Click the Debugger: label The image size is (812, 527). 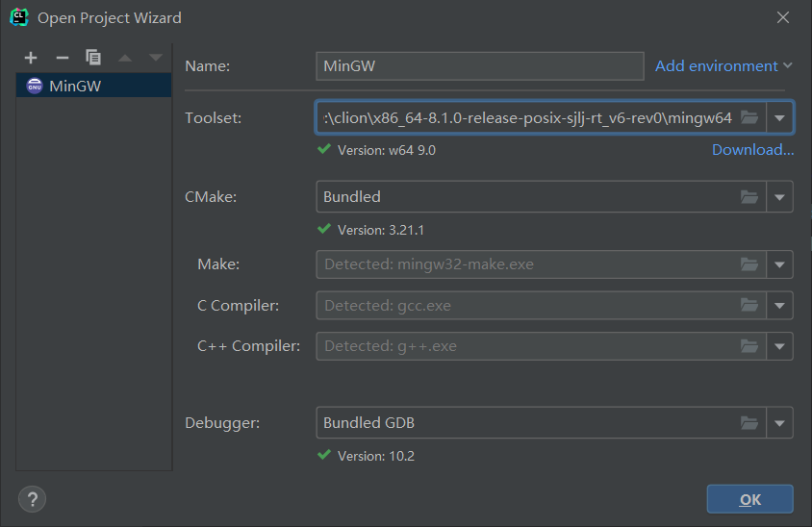pos(222,423)
